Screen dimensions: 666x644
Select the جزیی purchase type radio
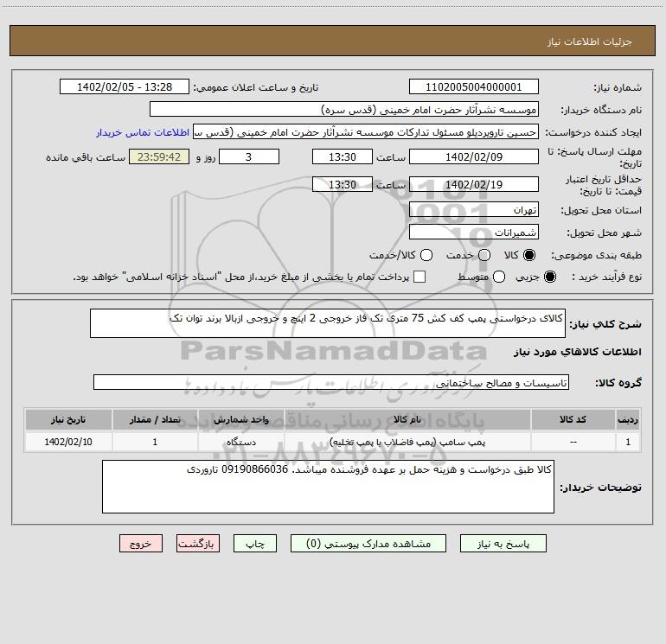(550, 277)
